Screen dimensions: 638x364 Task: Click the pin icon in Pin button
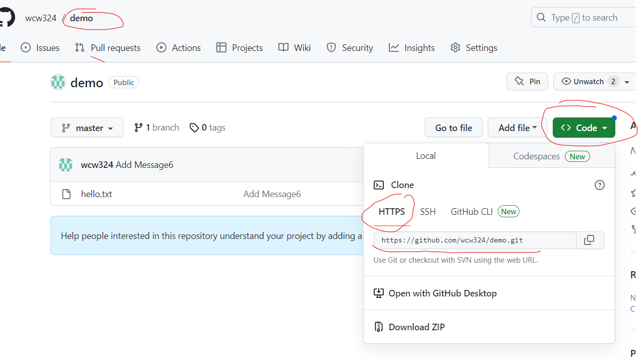[519, 81]
